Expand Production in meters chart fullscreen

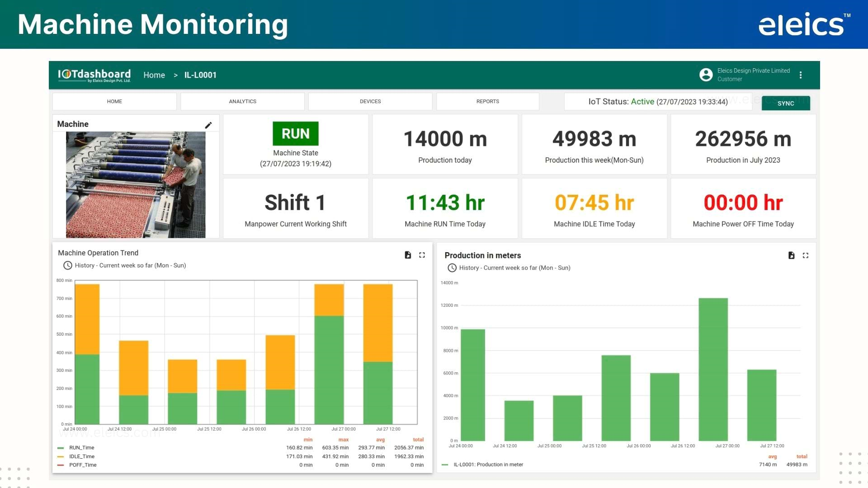tap(805, 255)
